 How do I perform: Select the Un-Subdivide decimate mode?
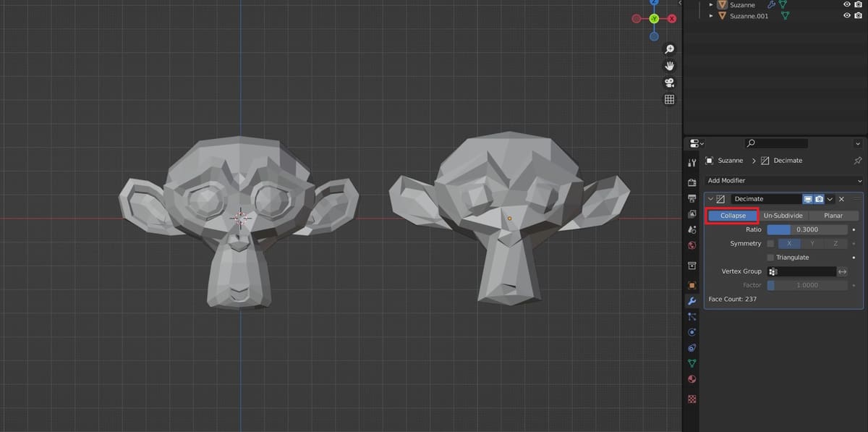[x=783, y=216]
